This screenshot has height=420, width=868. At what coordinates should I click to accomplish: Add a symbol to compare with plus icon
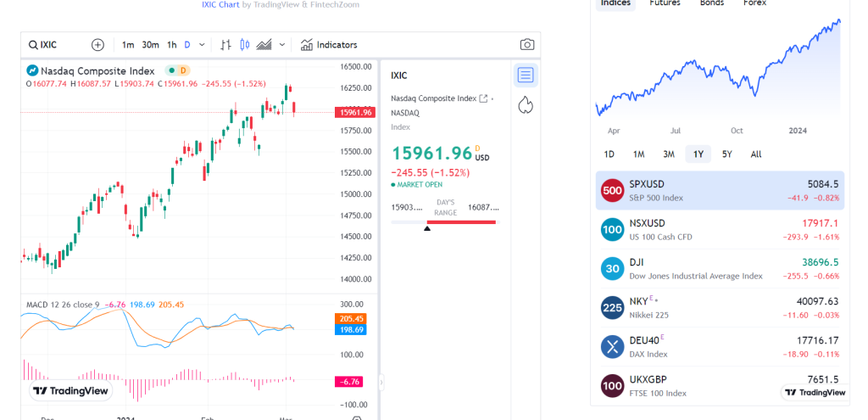point(97,45)
